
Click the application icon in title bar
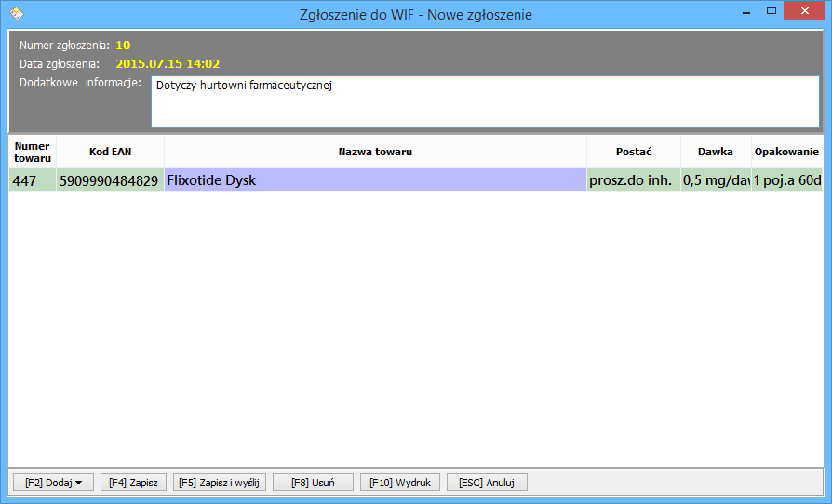17,14
